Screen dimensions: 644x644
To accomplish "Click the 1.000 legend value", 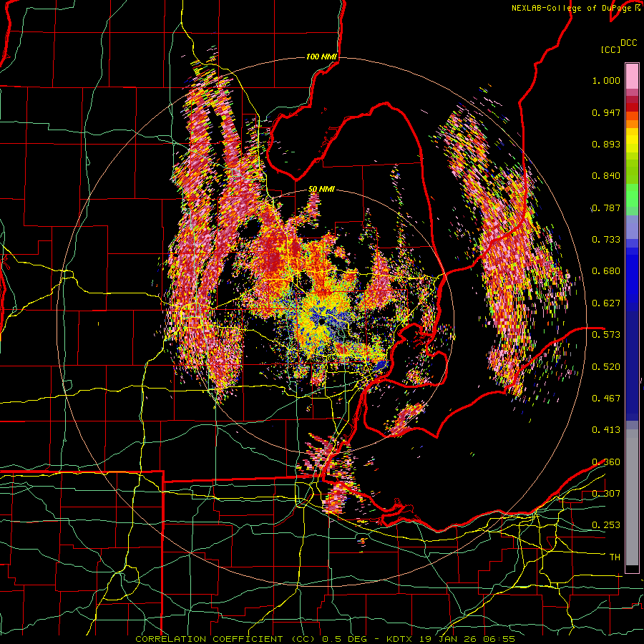I will coord(606,80).
